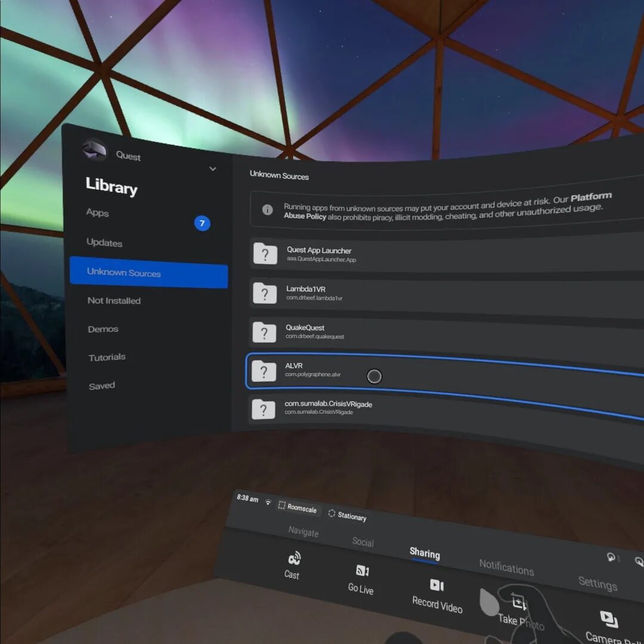The image size is (644, 644).
Task: Open the Apps section in Library
Action: 97,213
